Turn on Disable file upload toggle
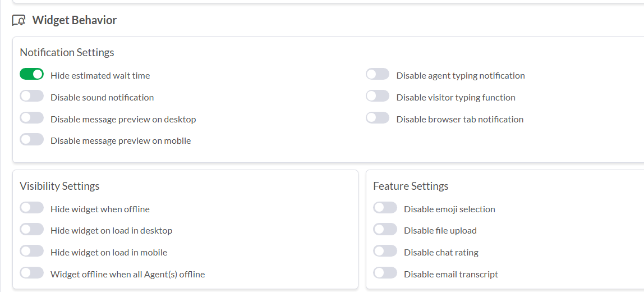The image size is (644, 292). pos(385,230)
